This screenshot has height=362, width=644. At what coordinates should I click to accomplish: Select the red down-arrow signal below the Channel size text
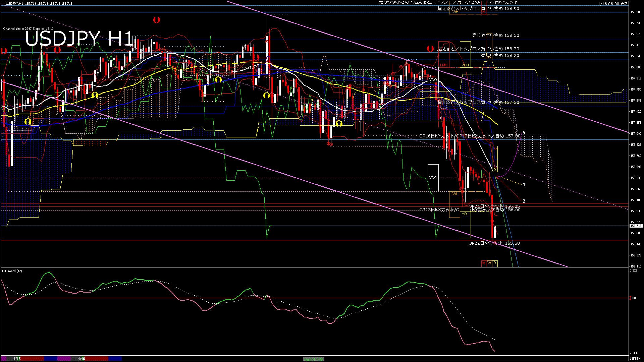click(x=57, y=50)
